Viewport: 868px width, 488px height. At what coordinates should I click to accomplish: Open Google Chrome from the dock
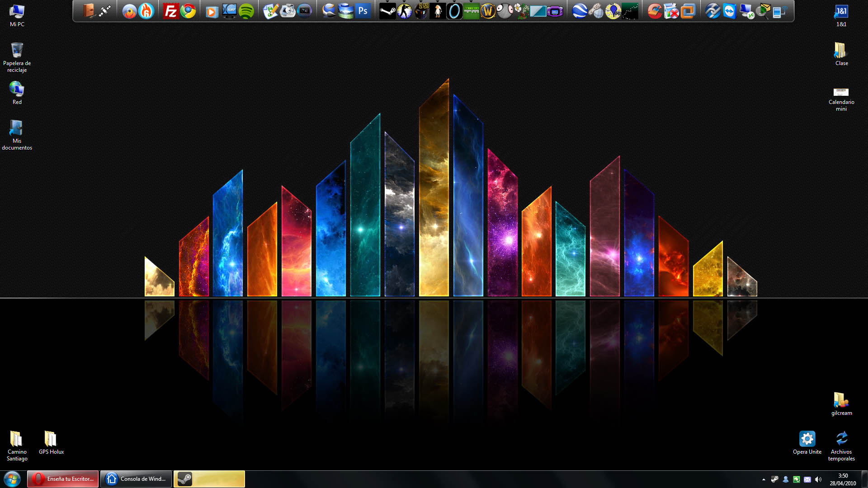click(x=188, y=11)
